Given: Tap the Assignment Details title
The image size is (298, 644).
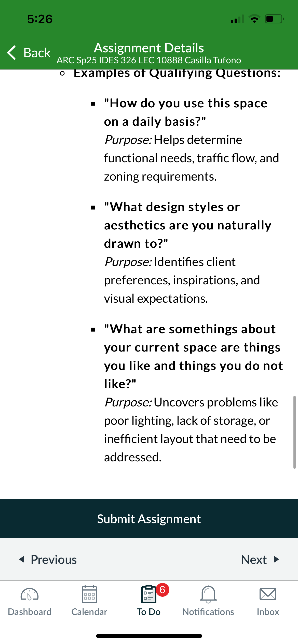Looking at the screenshot, I should [x=149, y=48].
